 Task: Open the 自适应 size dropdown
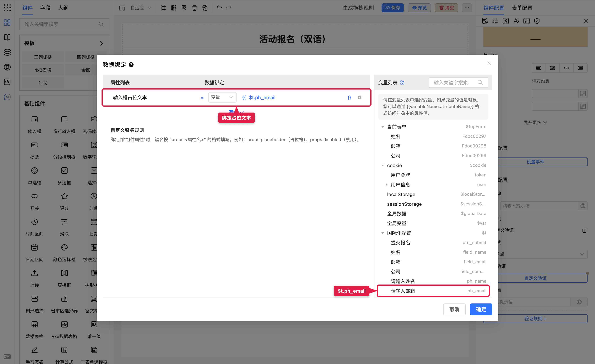141,8
